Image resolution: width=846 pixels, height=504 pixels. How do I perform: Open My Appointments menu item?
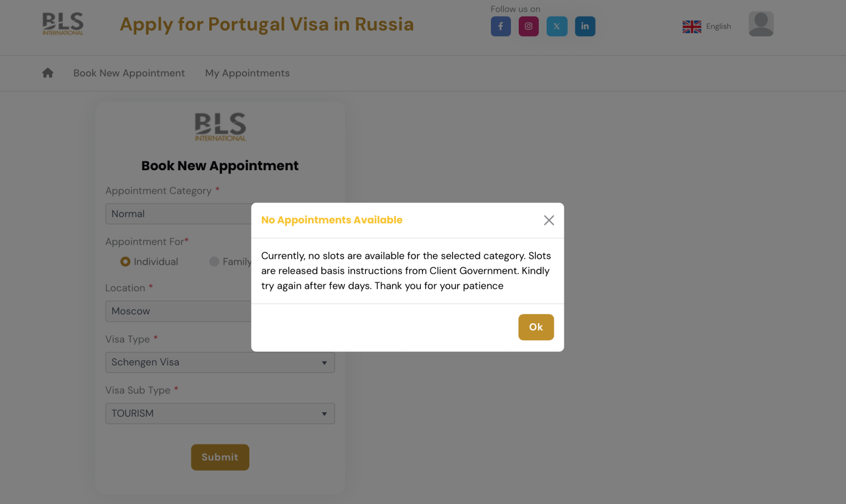(x=247, y=73)
